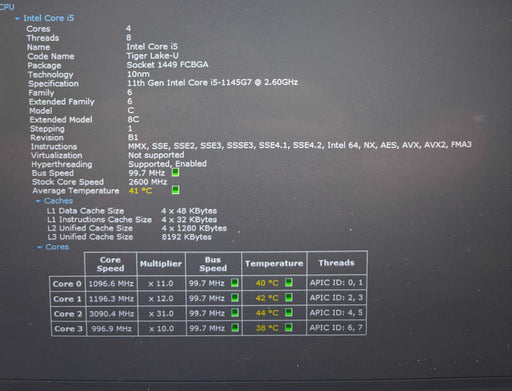Image resolution: width=512 pixels, height=391 pixels.
Task: Click the Multiplier column header
Action: (161, 264)
